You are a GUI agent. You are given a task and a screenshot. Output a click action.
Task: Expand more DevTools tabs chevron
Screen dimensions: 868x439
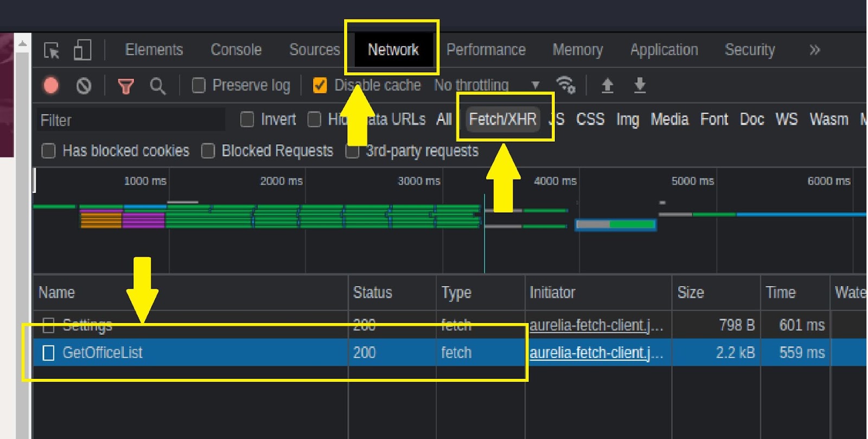click(x=814, y=50)
